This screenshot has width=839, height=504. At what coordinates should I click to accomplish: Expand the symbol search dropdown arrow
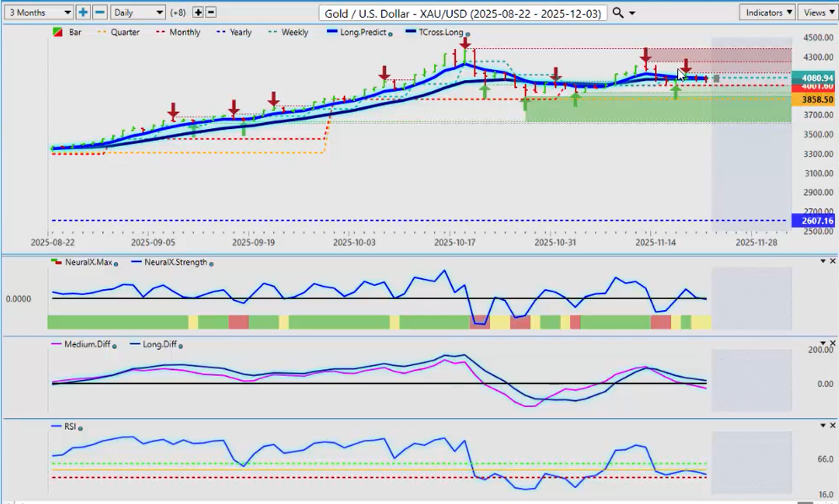click(x=632, y=13)
